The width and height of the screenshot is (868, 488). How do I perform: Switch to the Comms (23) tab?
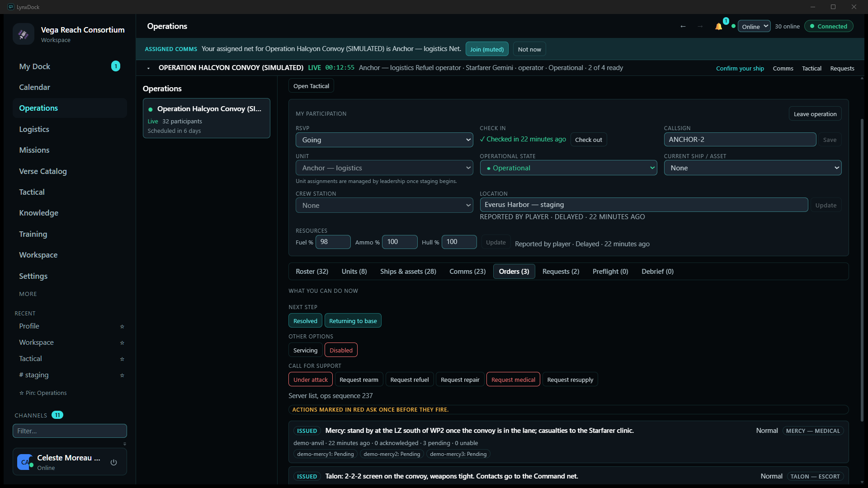coord(467,271)
